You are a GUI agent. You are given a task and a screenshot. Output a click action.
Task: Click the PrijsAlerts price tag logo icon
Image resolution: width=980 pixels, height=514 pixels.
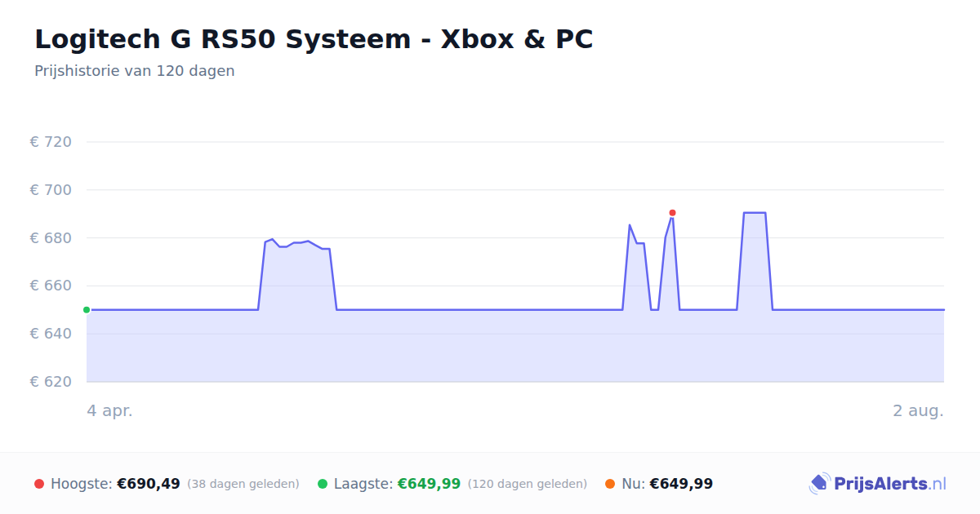[819, 484]
